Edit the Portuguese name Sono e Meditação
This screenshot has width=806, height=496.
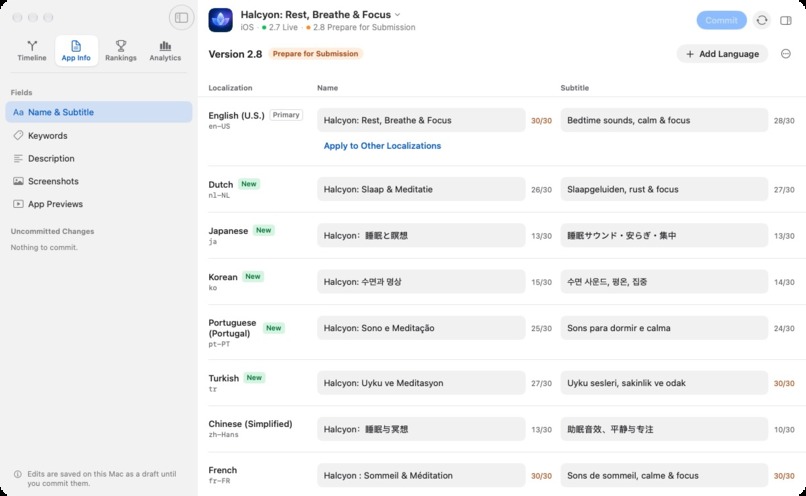click(421, 328)
